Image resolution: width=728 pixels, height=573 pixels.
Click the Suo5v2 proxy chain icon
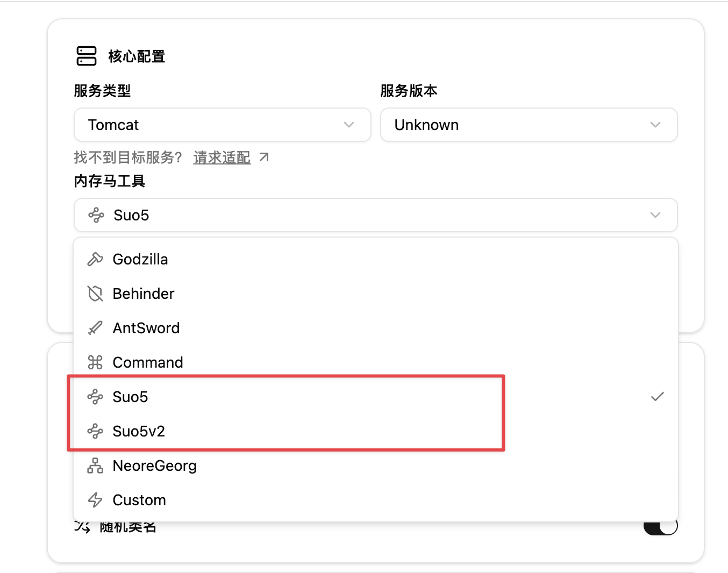point(95,431)
